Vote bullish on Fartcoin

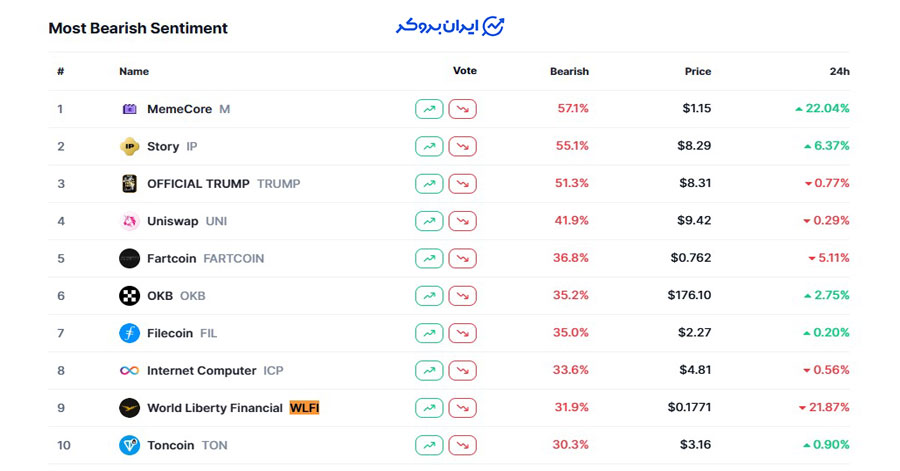tap(429, 258)
